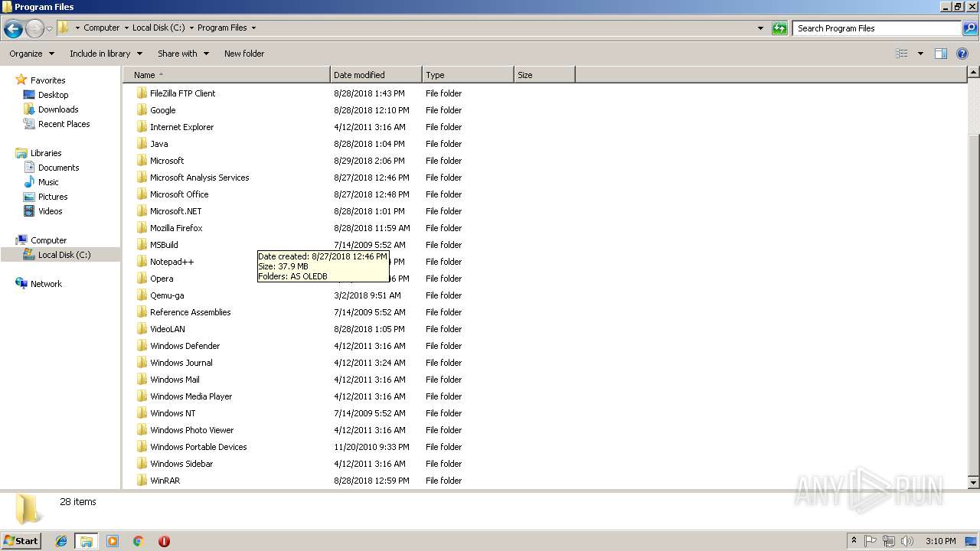Click the Back navigation arrow
Viewport: 980px width, 551px height.
coord(13,29)
